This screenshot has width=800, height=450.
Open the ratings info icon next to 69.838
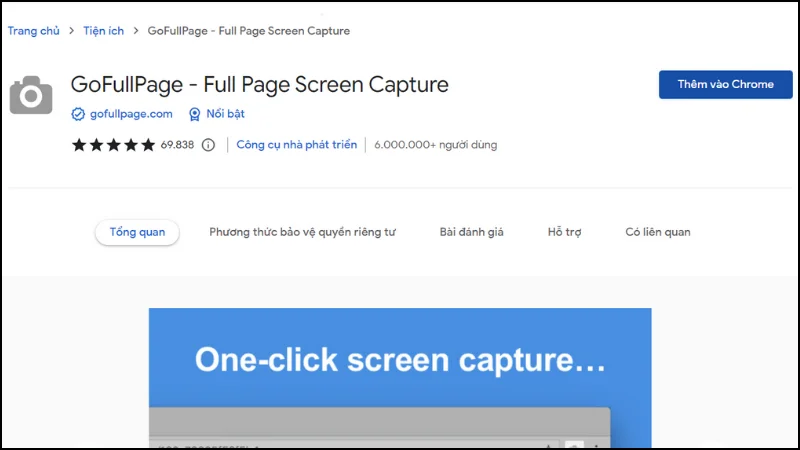tap(208, 145)
